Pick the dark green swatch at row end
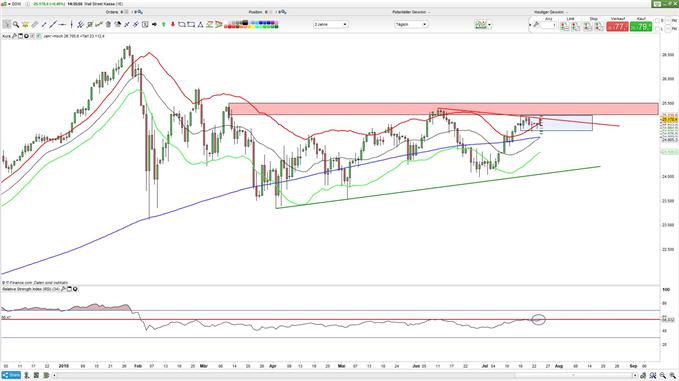The width and height of the screenshot is (679, 381). 276,26
